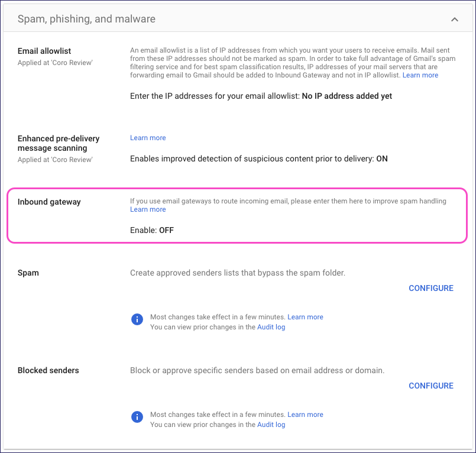
Task: Collapse the Spam, phishing, and malware section
Action: tap(454, 20)
